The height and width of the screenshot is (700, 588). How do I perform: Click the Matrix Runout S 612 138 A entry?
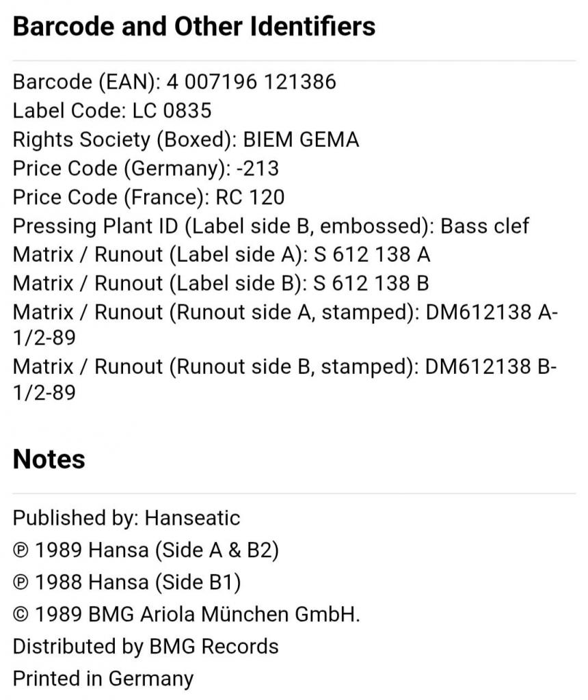click(x=222, y=255)
